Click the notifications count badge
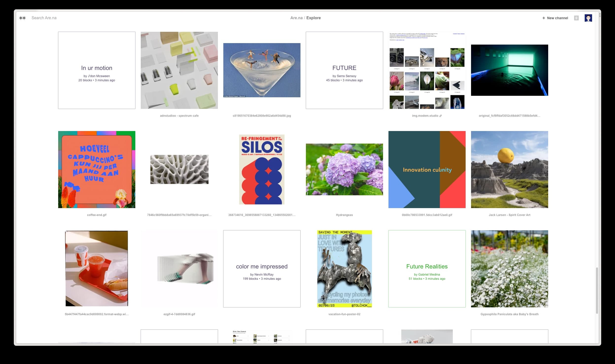Viewport: 615px width, 364px height. pyautogui.click(x=576, y=18)
